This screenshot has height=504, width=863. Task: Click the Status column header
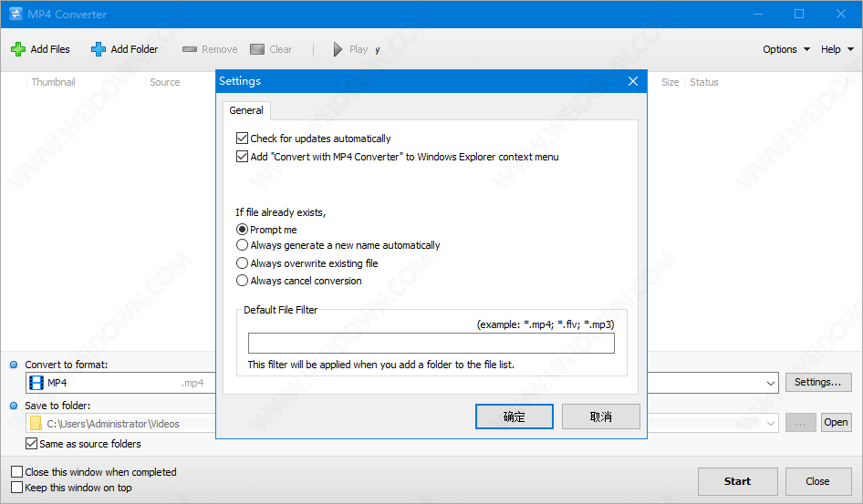pos(704,82)
